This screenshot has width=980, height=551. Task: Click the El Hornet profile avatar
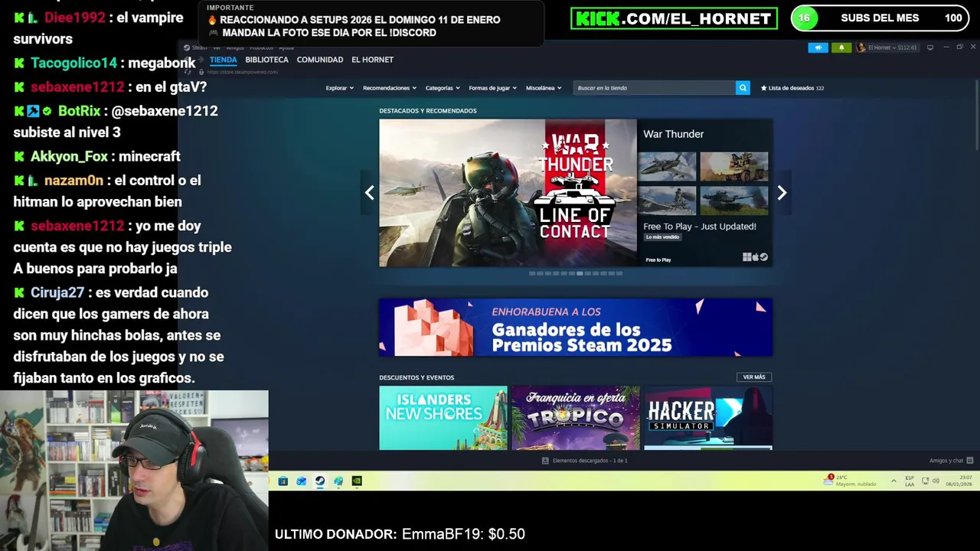(x=861, y=47)
